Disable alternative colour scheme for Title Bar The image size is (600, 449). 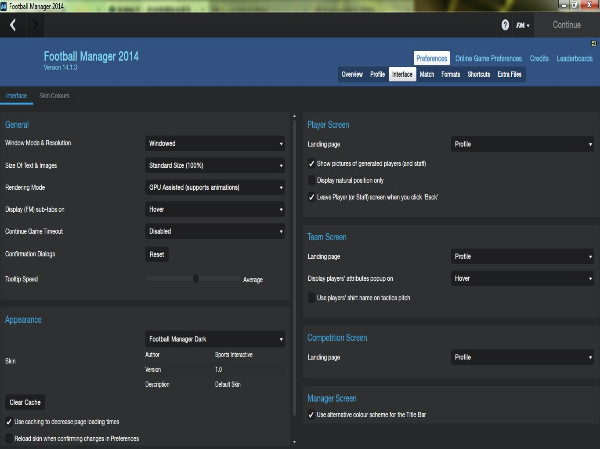[x=312, y=414]
